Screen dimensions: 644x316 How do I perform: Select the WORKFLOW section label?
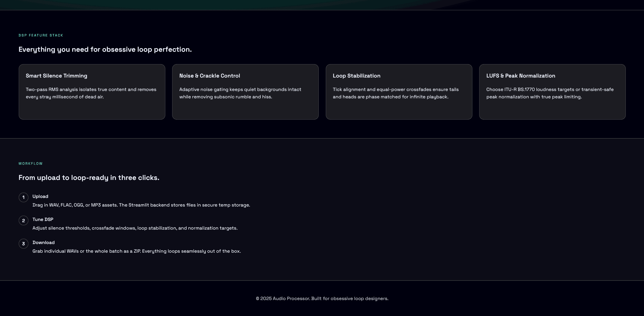(30, 163)
